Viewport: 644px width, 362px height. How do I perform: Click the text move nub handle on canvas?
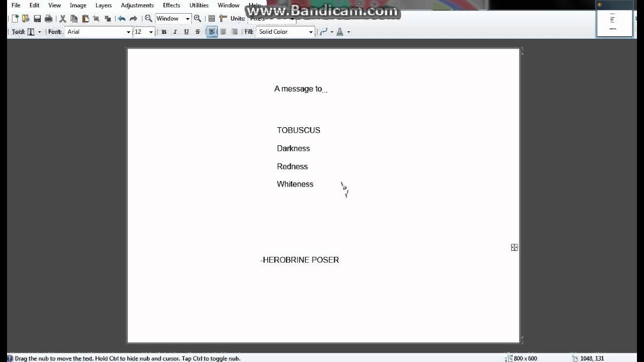click(x=514, y=247)
